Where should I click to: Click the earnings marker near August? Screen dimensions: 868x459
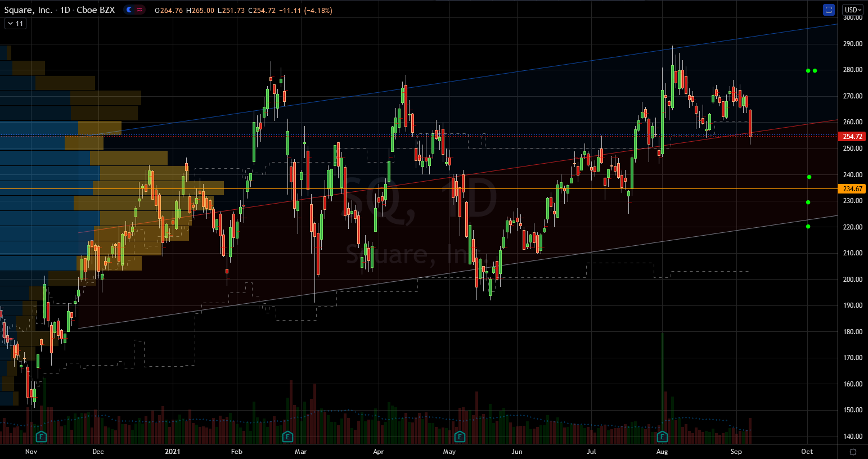(x=662, y=437)
